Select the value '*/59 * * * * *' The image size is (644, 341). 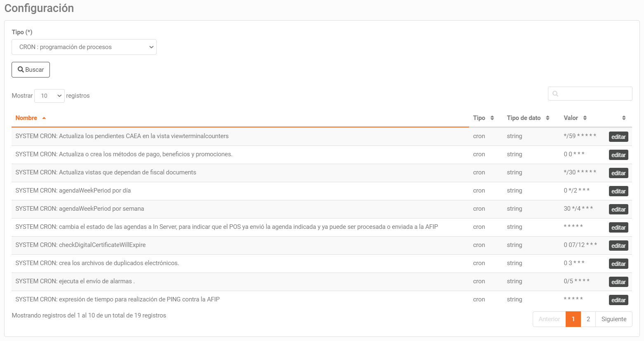580,136
